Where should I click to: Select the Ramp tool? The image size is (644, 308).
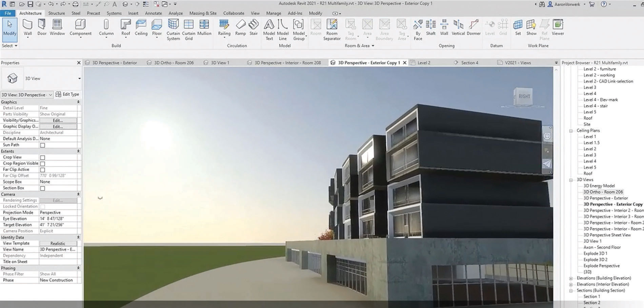240,28
